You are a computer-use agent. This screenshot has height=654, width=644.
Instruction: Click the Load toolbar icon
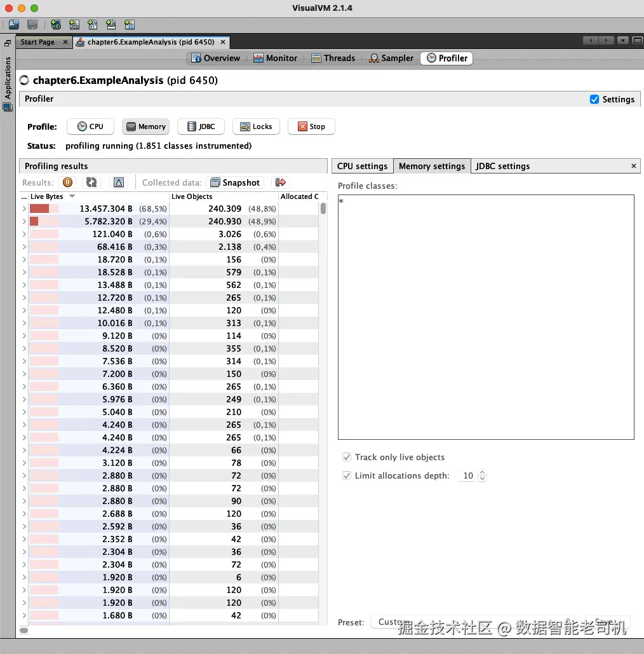pyautogui.click(x=14, y=25)
